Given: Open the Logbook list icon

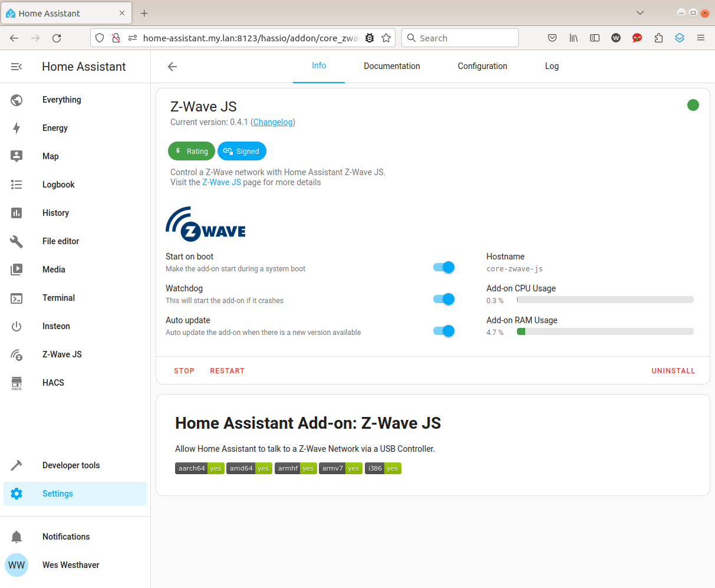Looking at the screenshot, I should coord(17,185).
